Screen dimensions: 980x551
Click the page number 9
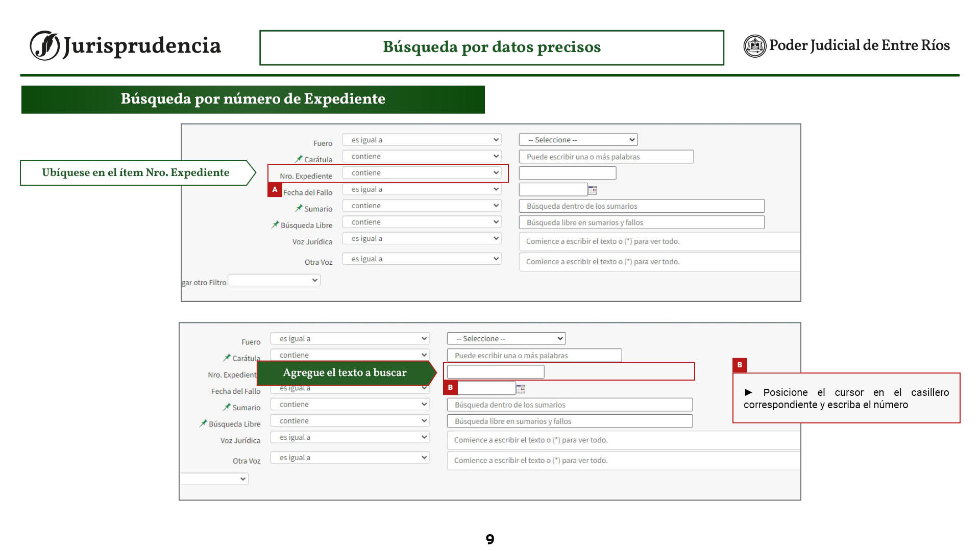coord(490,539)
